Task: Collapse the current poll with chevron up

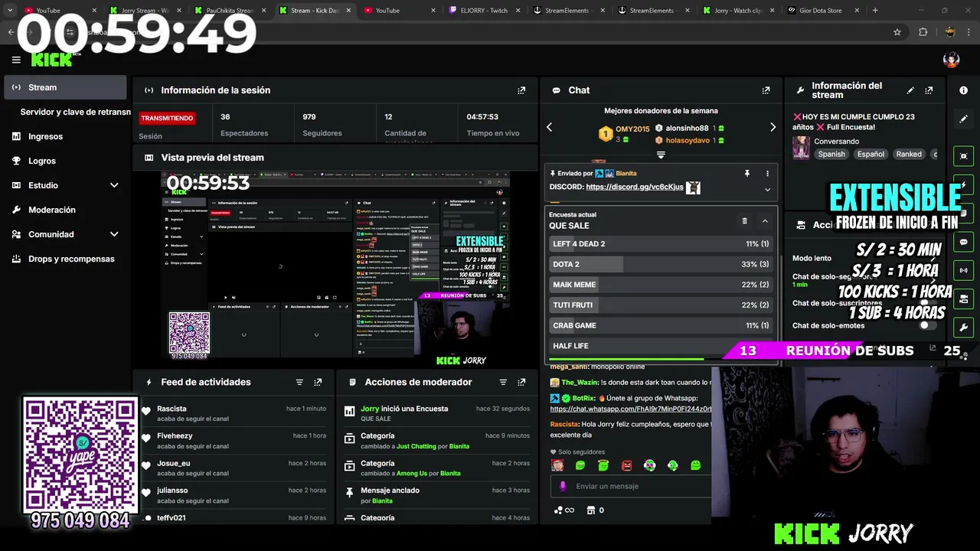Action: 765,221
